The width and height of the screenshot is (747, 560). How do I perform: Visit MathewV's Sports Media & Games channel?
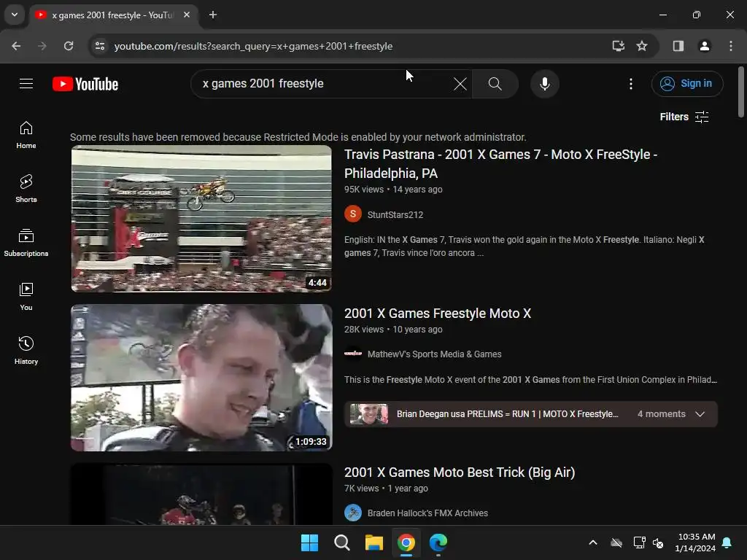434,354
